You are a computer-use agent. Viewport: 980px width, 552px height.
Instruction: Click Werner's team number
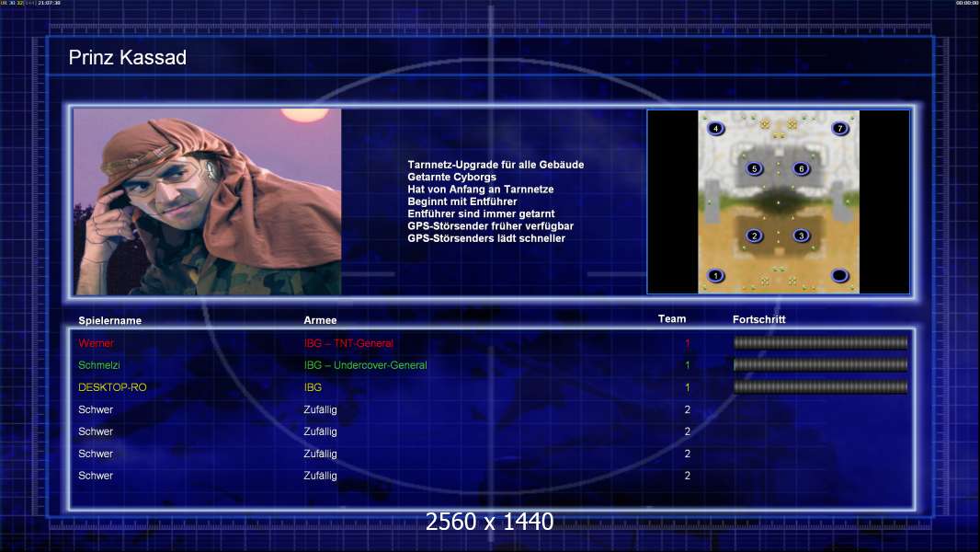688,343
